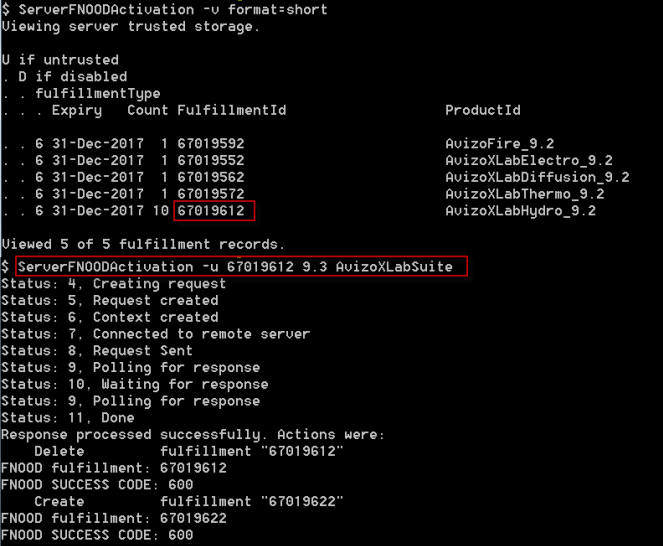
Task: Click fulfillment ID 67019552
Action: click(211, 160)
